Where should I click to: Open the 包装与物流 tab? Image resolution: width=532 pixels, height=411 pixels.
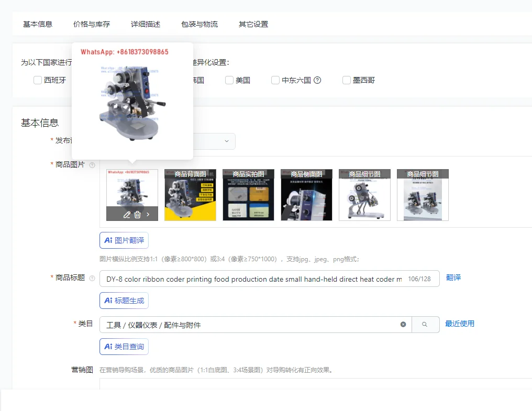click(199, 24)
